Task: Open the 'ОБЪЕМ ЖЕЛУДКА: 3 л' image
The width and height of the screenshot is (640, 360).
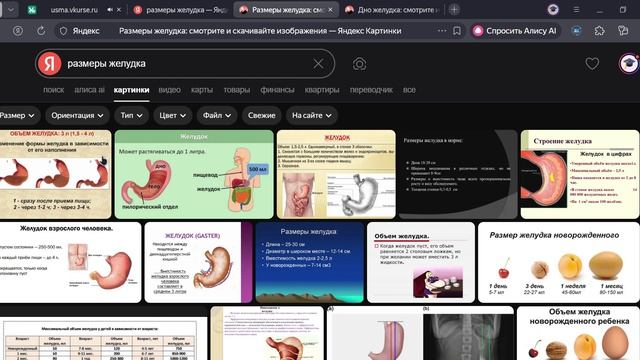Action: 56,174
